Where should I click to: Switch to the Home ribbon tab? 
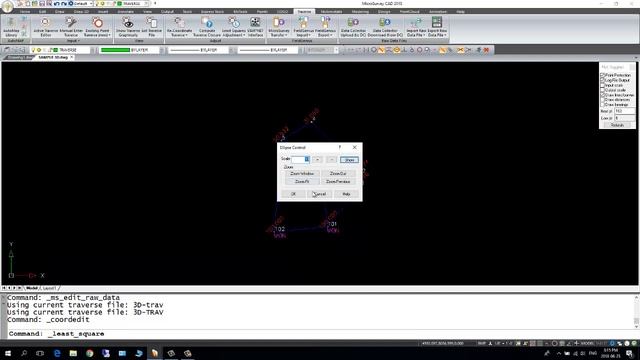25,11
